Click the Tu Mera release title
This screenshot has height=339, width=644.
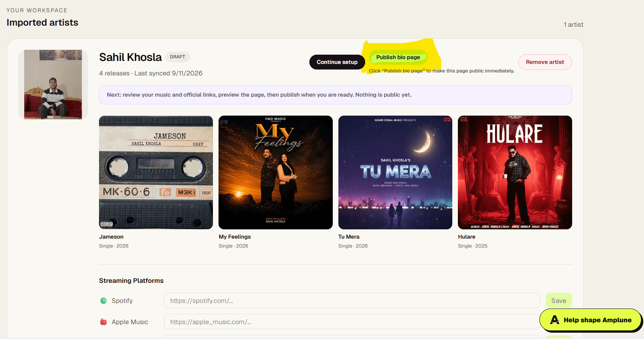coord(349,237)
